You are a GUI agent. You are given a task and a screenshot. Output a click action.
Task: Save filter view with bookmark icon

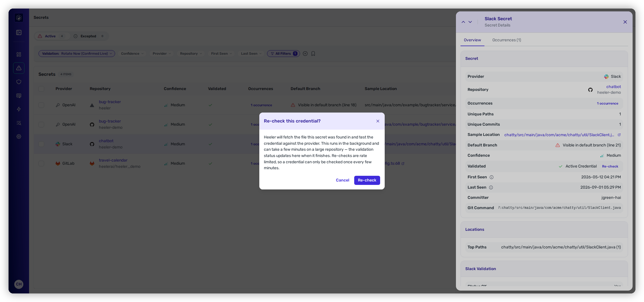[x=313, y=54]
